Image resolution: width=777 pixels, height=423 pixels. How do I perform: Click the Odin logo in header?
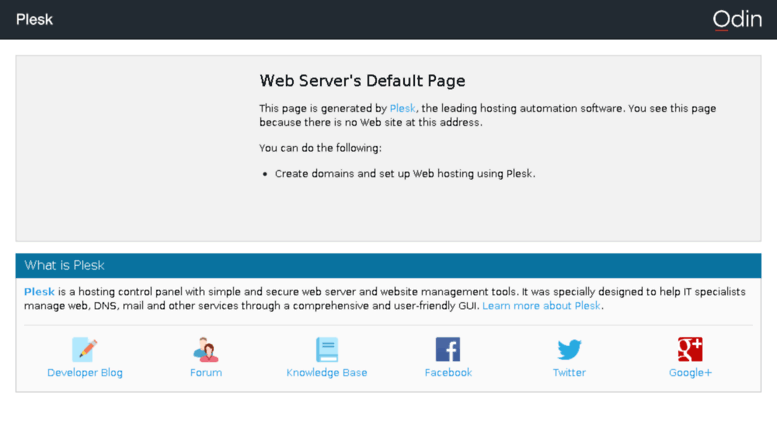click(737, 20)
